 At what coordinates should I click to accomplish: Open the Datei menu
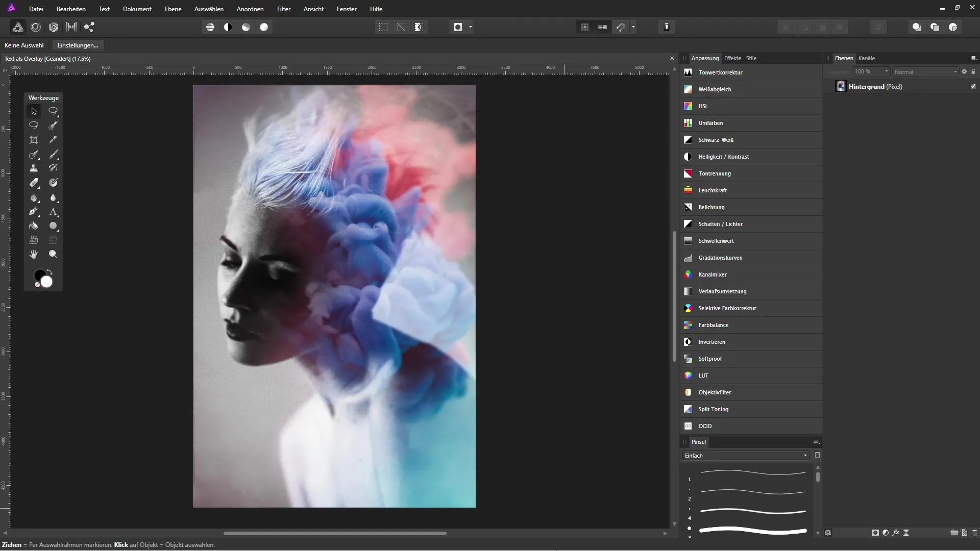tap(36, 9)
